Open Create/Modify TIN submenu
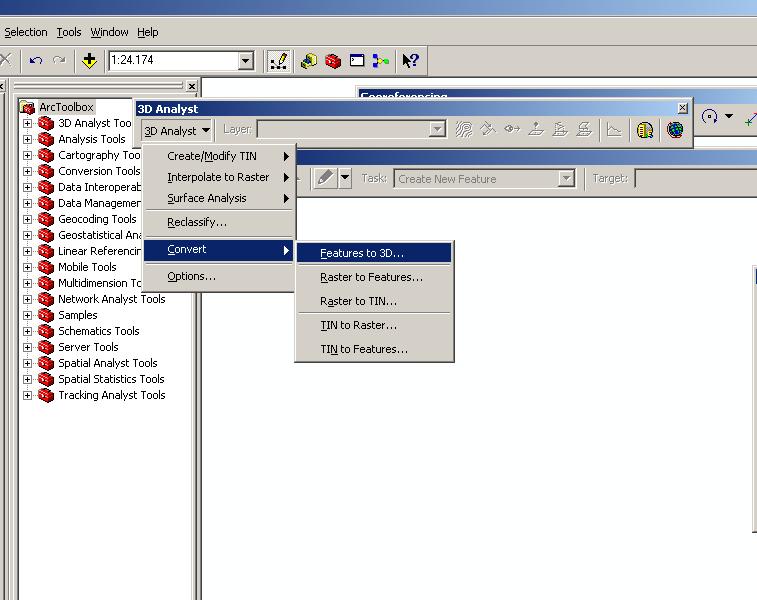Screen dimensions: 757x600 220,156
